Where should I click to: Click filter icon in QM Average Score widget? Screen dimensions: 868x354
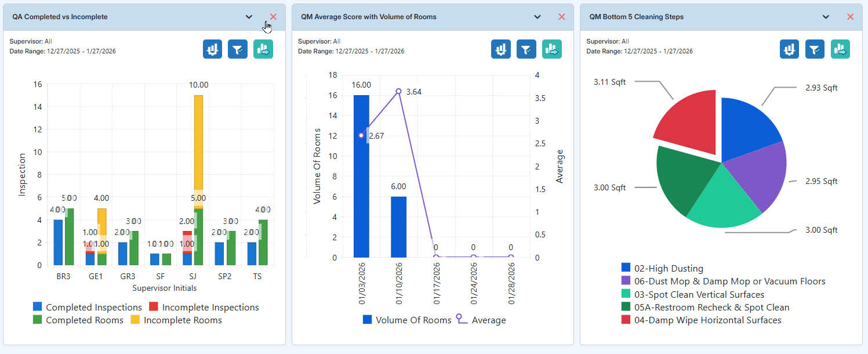[x=526, y=49]
